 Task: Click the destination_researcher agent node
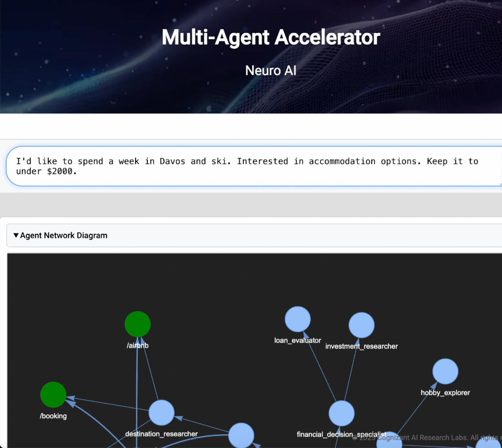coord(161,413)
